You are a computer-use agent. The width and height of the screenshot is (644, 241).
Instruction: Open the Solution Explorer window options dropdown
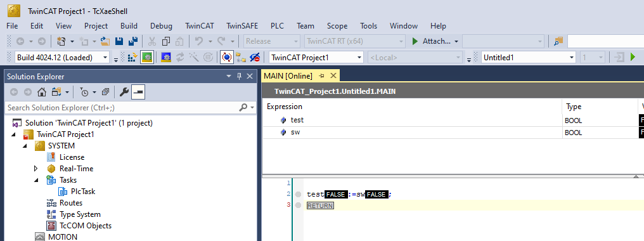[x=229, y=77]
